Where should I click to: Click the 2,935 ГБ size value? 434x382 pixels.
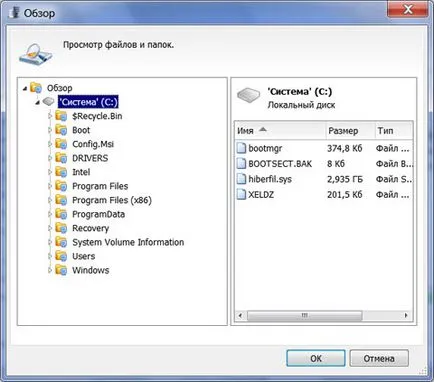tap(345, 179)
